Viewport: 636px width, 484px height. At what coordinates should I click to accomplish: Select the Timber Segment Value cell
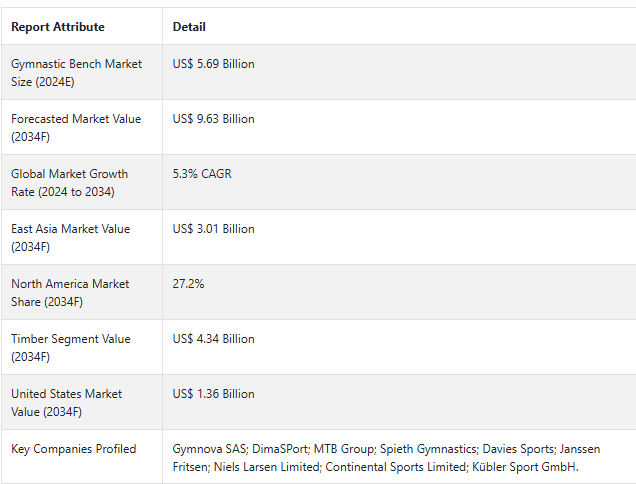pos(71,347)
